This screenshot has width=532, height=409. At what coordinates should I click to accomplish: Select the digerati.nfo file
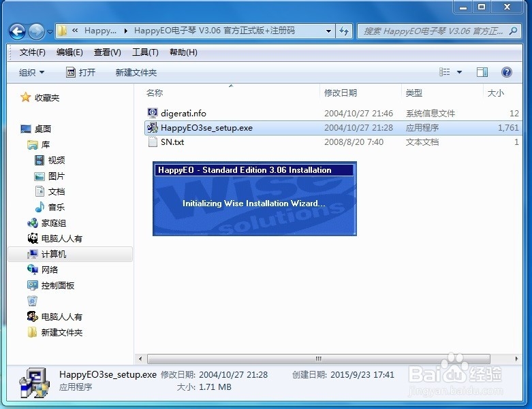coord(183,113)
